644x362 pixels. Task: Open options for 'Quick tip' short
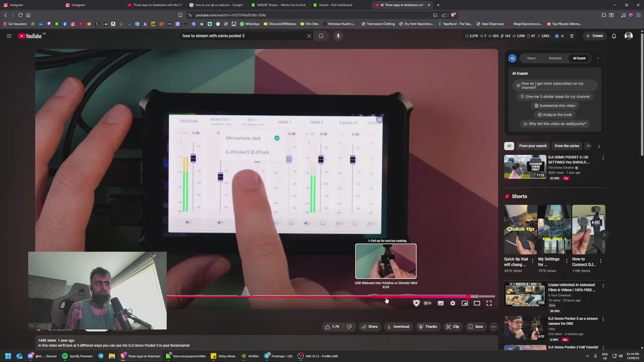click(533, 261)
